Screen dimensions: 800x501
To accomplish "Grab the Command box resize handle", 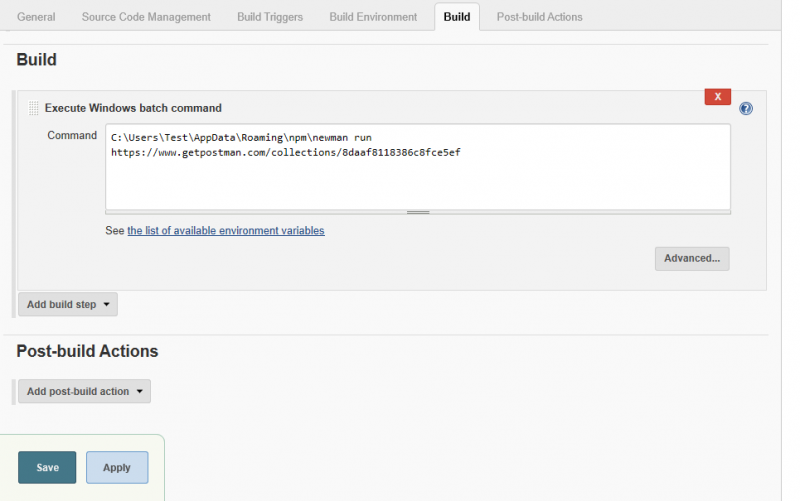I will coord(417,212).
